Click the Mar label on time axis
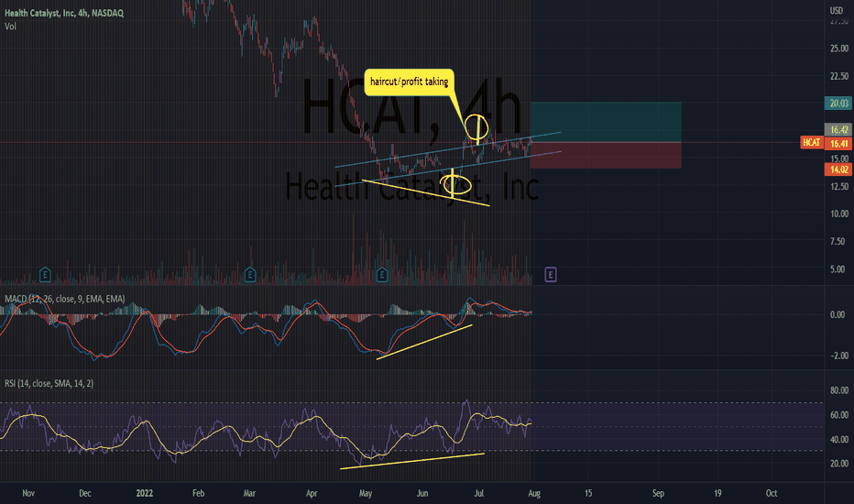 point(249,493)
